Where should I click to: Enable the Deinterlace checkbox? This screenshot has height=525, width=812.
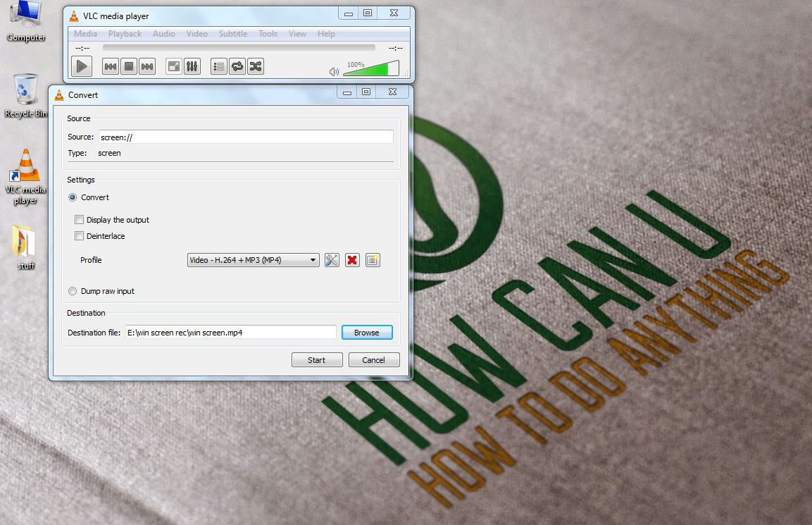80,236
